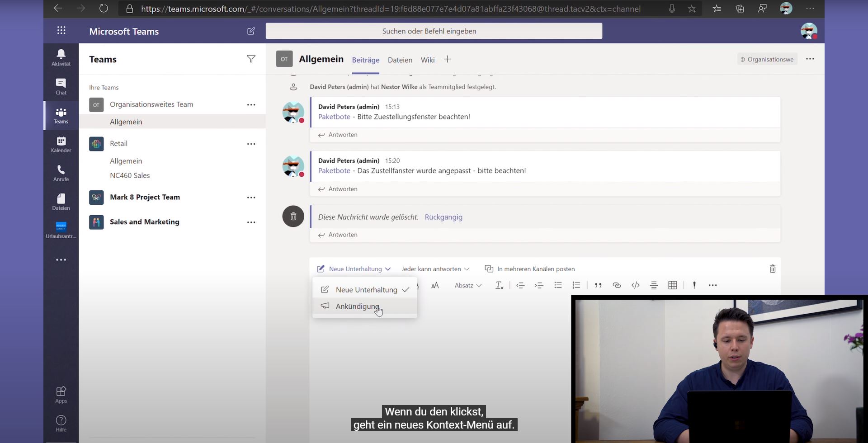The image size is (868, 443).
Task: Click Rückgängig to restore deleted message
Action: pyautogui.click(x=443, y=217)
